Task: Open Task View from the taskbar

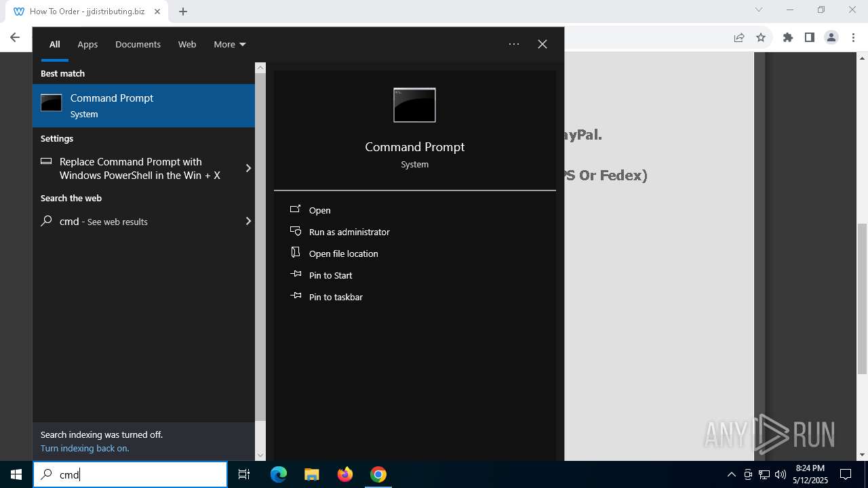Action: pos(244,474)
